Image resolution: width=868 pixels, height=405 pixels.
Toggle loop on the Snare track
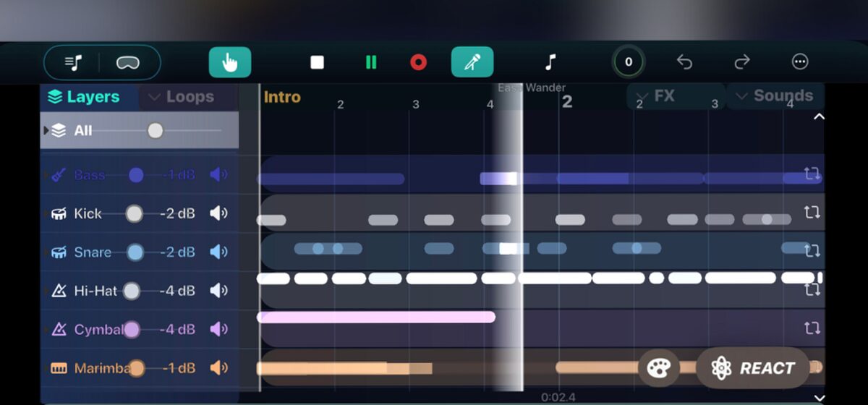812,251
